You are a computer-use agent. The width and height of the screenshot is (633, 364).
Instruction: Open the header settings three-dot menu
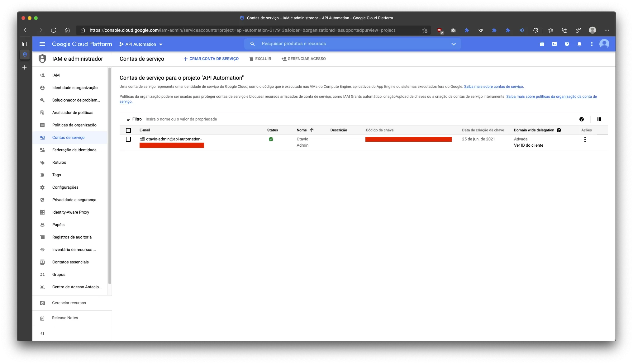[592, 44]
